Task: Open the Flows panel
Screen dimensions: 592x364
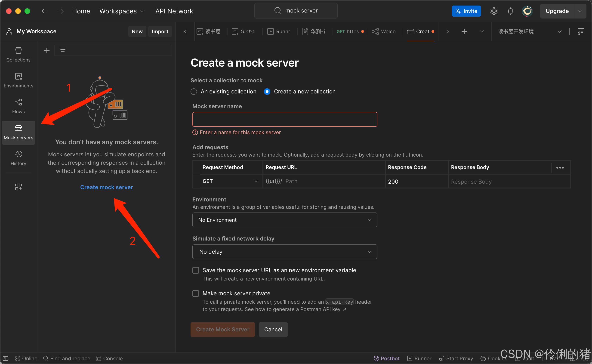Action: (18, 106)
